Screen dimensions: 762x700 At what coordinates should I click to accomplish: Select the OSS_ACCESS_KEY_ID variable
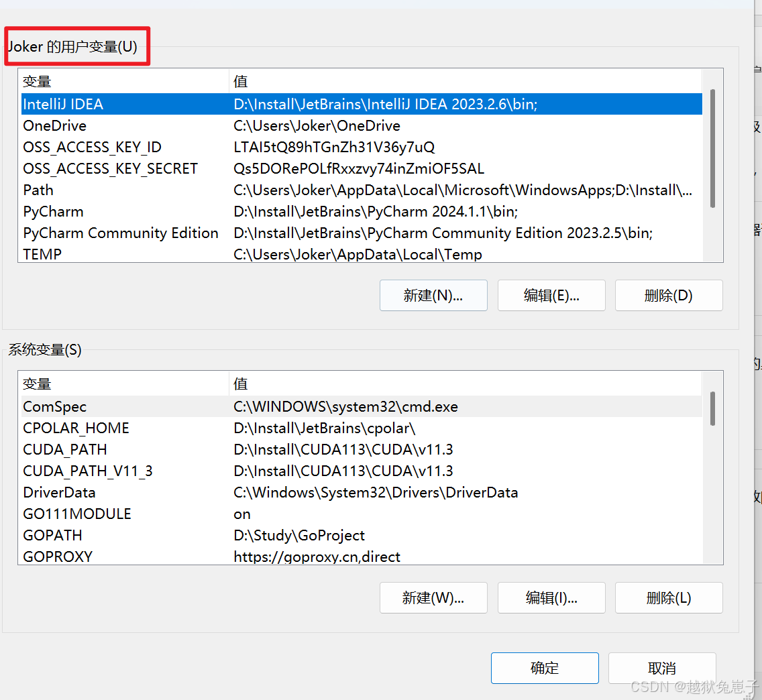tap(362, 148)
